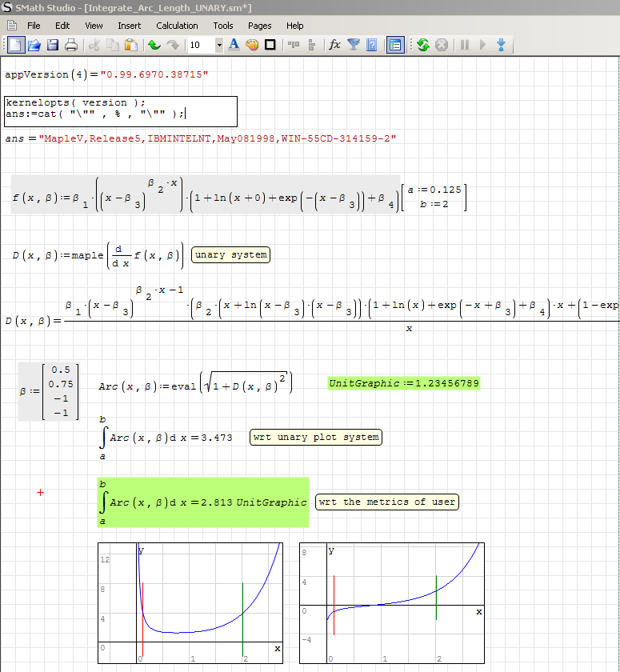The image size is (620, 672).
Task: Open the Pages menu
Action: point(259,26)
